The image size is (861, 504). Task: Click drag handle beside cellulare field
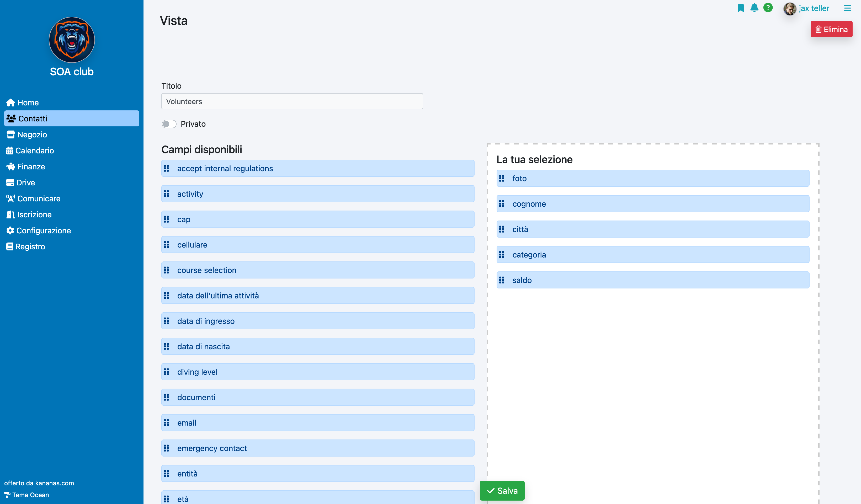pos(166,244)
